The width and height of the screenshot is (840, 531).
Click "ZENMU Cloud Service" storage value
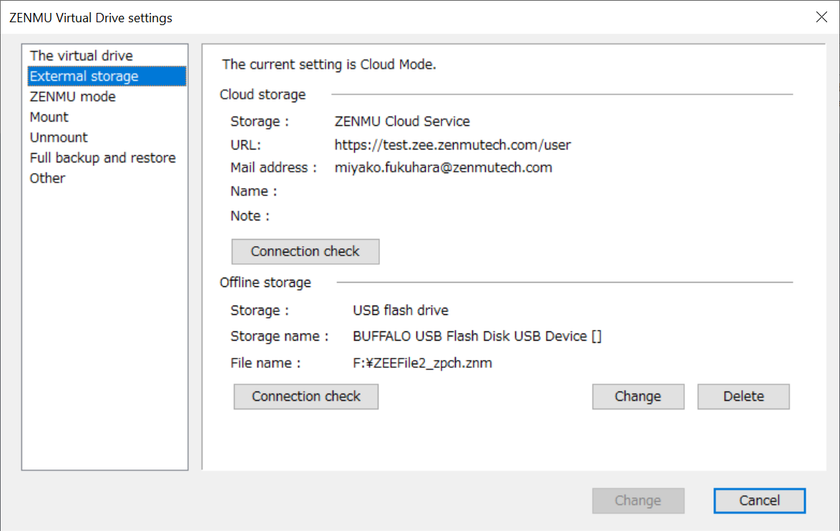pyautogui.click(x=402, y=121)
